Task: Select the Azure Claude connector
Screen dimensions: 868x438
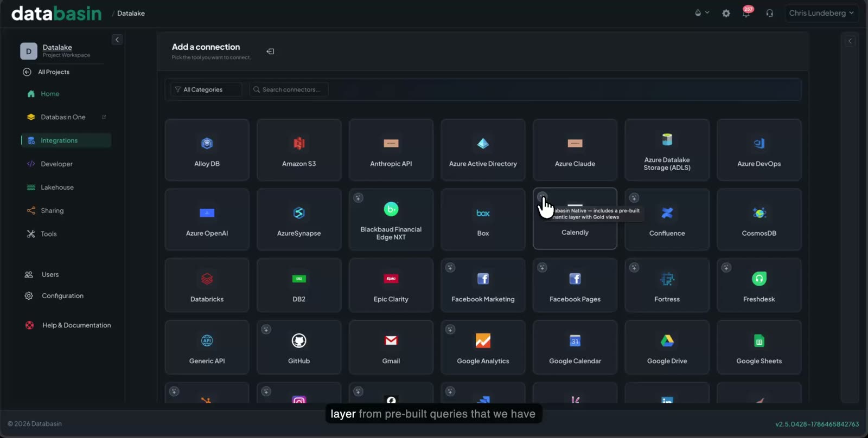Action: (575, 150)
